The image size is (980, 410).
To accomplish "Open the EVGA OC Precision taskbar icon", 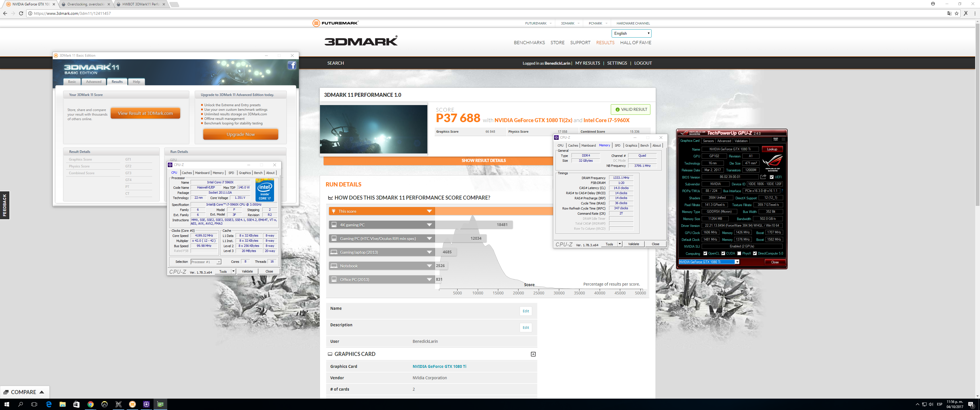I will (118, 404).
